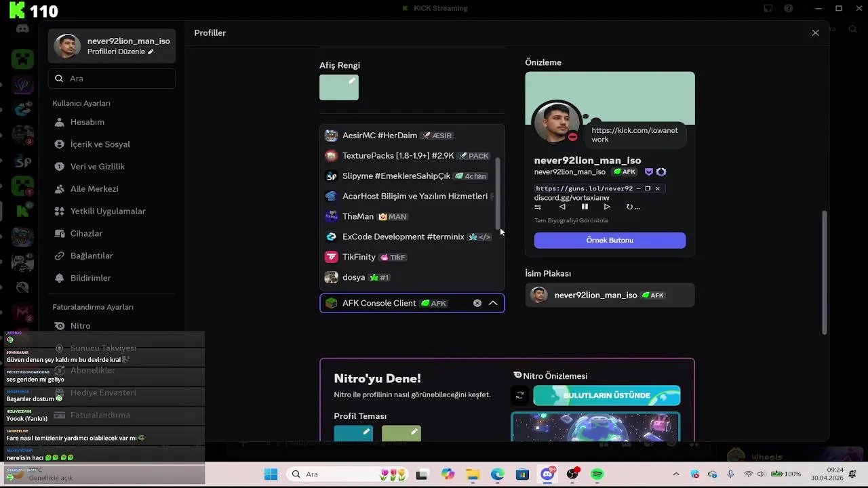Open the red M server icon
The width and height of the screenshot is (868, 488).
tap(22, 312)
